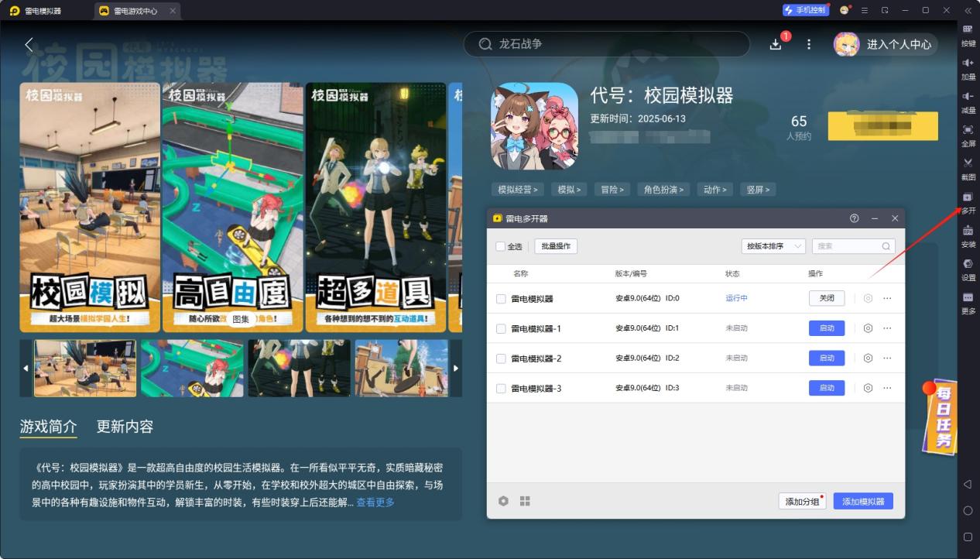This screenshot has height=559, width=980.
Task: Click 启动 button for 雷电模拟器-1
Action: pos(827,328)
